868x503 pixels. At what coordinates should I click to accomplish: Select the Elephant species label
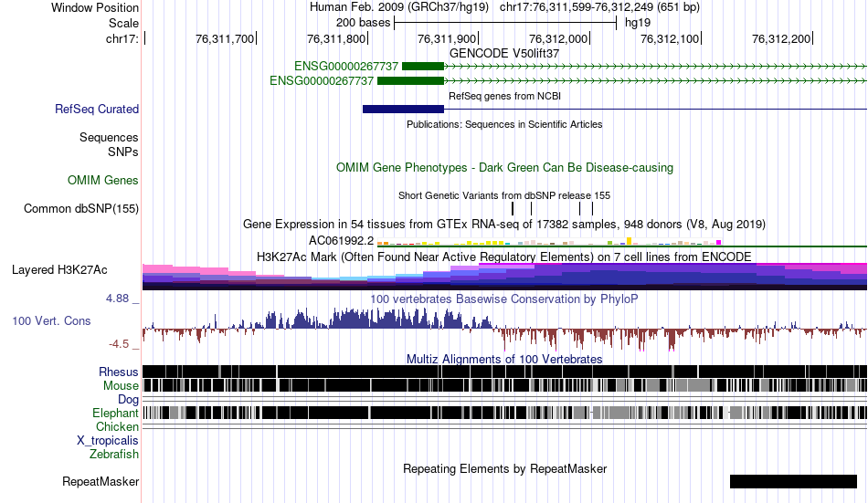pos(115,414)
